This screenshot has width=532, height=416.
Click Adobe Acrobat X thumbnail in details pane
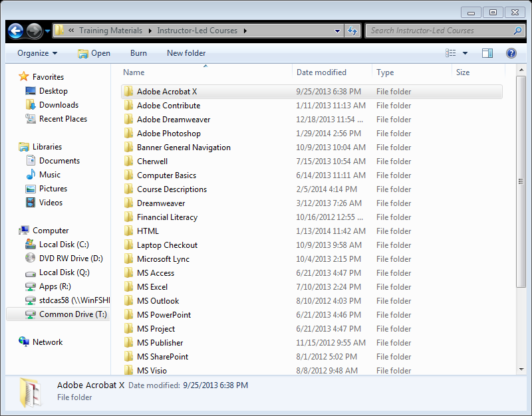pyautogui.click(x=31, y=392)
